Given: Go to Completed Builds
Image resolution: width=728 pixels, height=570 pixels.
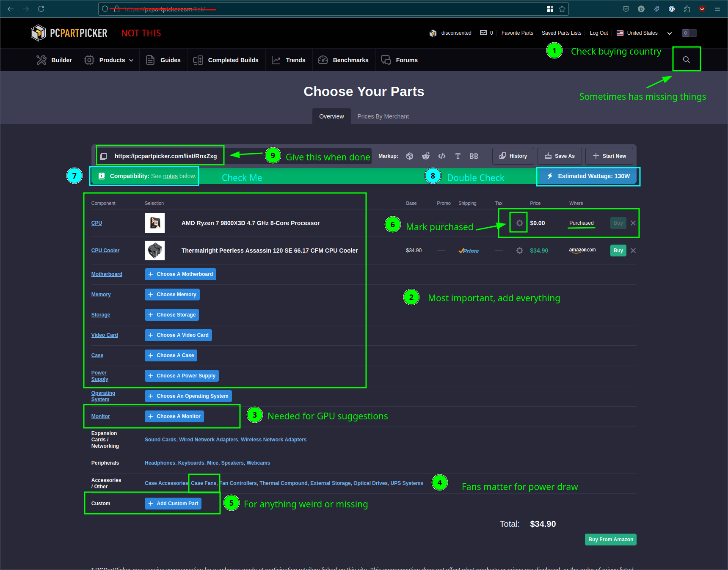Looking at the screenshot, I should pyautogui.click(x=226, y=60).
